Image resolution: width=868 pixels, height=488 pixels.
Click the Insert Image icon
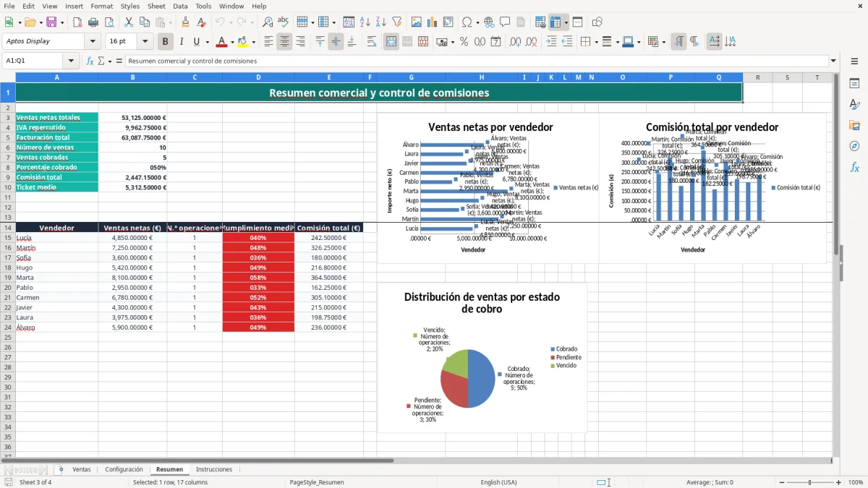(417, 22)
